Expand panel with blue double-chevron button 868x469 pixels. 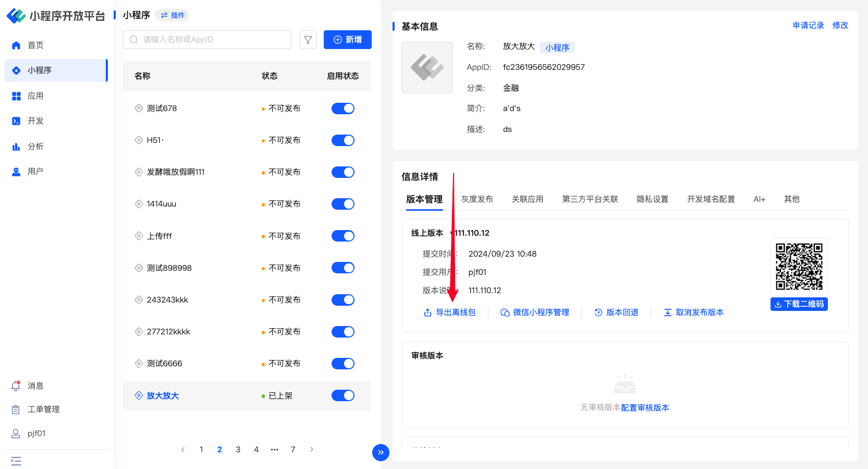(x=381, y=452)
